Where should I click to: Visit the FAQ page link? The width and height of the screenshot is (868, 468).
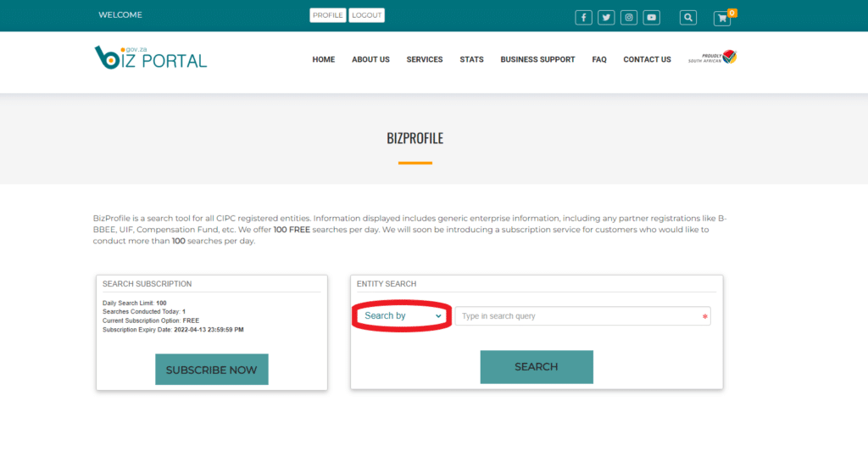(x=599, y=59)
